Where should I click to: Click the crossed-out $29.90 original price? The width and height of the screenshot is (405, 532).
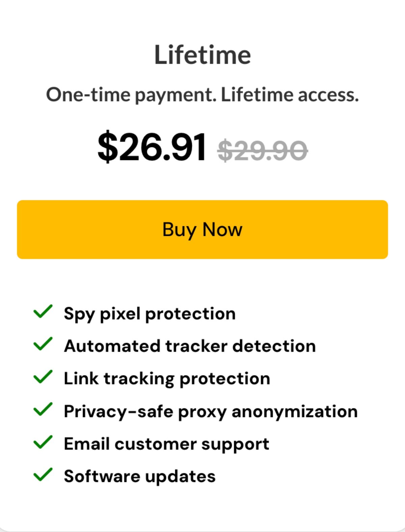pos(263,150)
